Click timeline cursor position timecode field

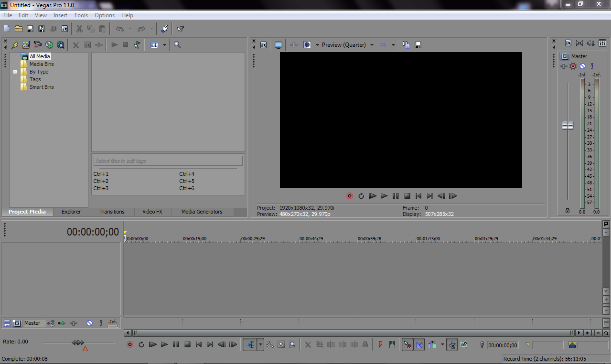[x=503, y=345]
